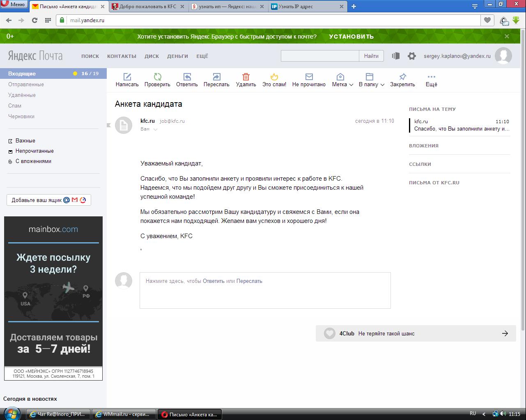Click the Не прочитано envelope icon

coord(309,77)
